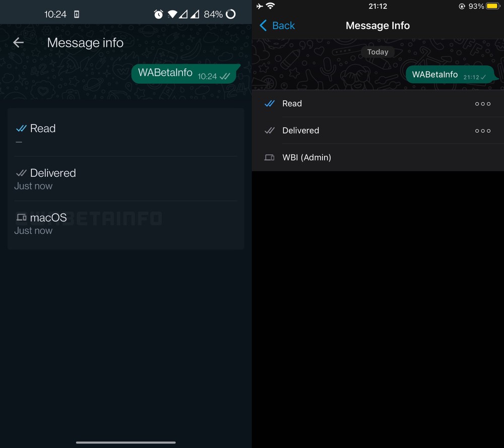Tap the Android back arrow icon
The image size is (504, 448).
point(18,42)
